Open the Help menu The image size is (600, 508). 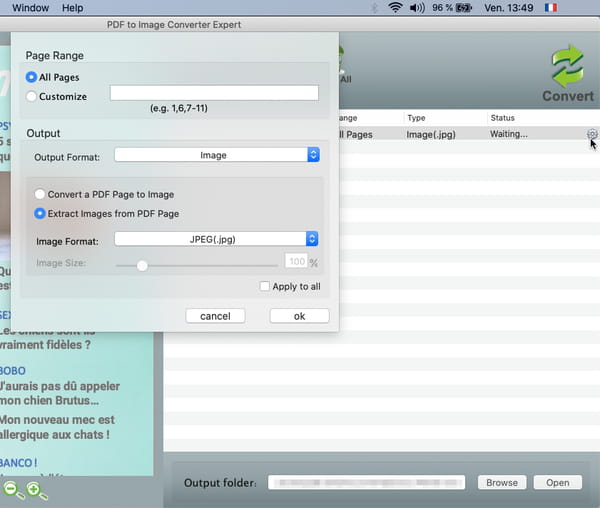click(73, 8)
